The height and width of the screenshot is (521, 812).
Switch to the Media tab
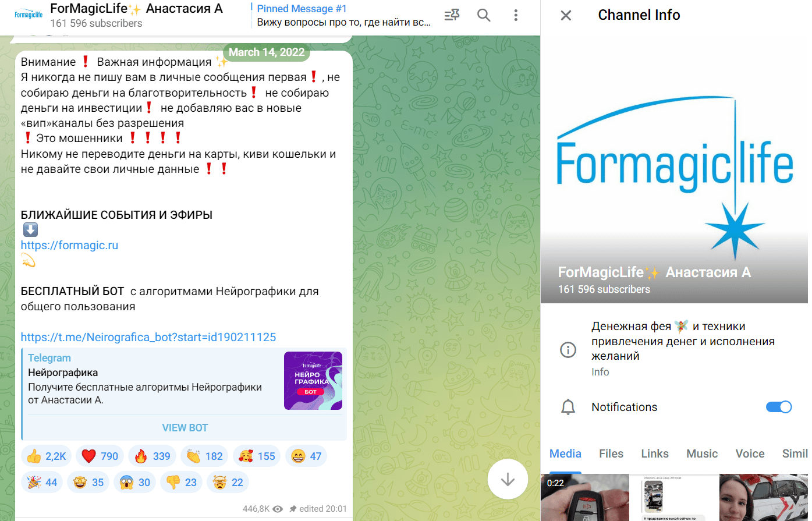pos(565,453)
